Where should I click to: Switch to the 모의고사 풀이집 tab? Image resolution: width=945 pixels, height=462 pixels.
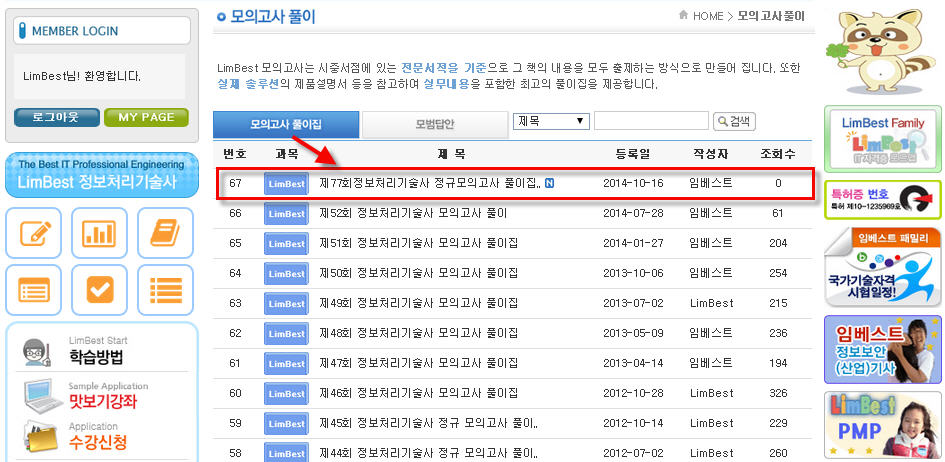pos(286,125)
